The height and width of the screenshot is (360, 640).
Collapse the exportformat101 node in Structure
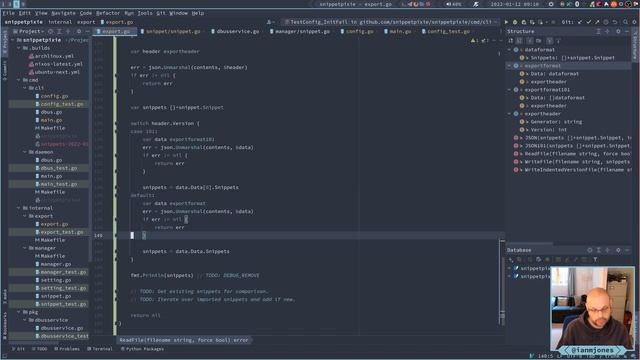(509, 90)
